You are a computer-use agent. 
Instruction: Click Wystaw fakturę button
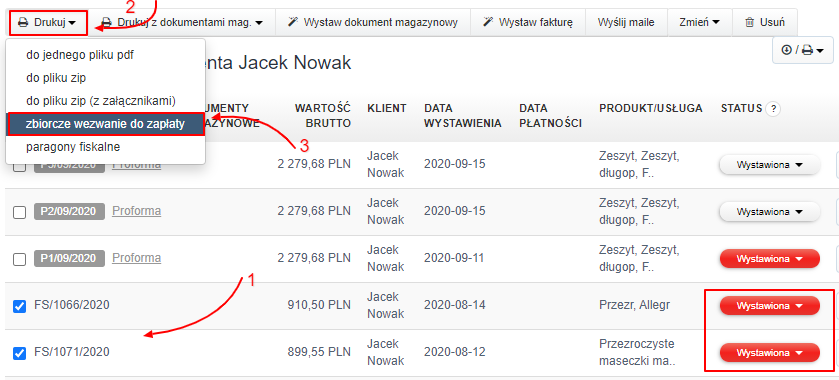[528, 22]
